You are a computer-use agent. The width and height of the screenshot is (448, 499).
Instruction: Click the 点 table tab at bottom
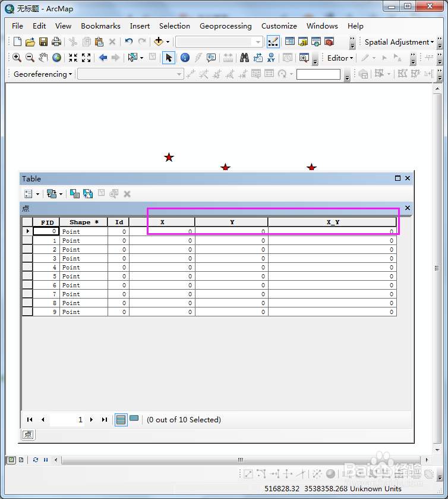coord(28,435)
